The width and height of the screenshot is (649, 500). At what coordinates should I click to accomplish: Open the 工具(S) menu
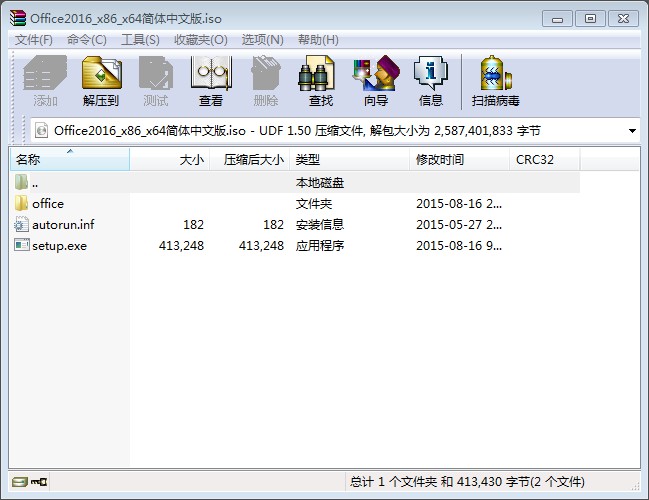coord(140,40)
